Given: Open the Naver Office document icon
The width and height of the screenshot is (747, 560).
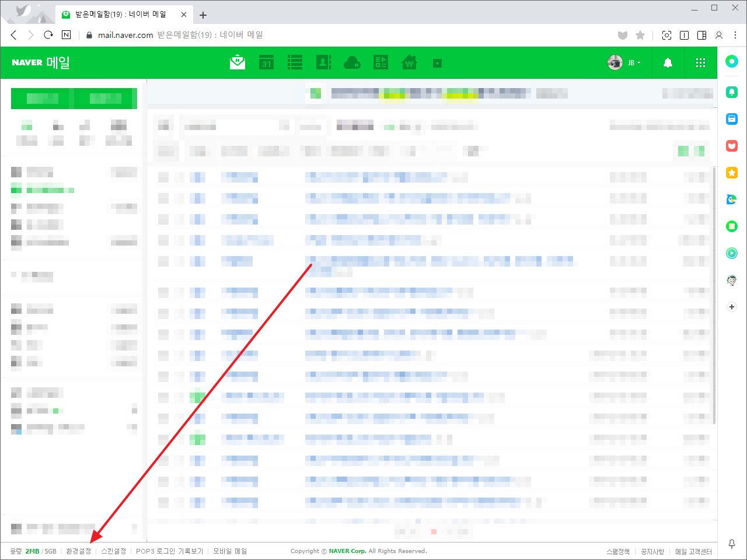Looking at the screenshot, I should (381, 62).
